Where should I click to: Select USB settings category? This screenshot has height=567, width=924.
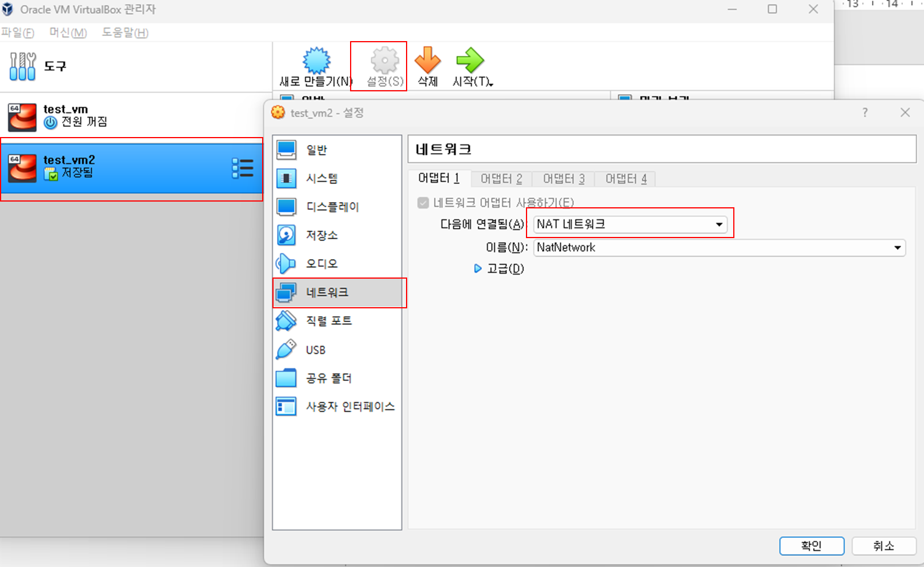337,349
